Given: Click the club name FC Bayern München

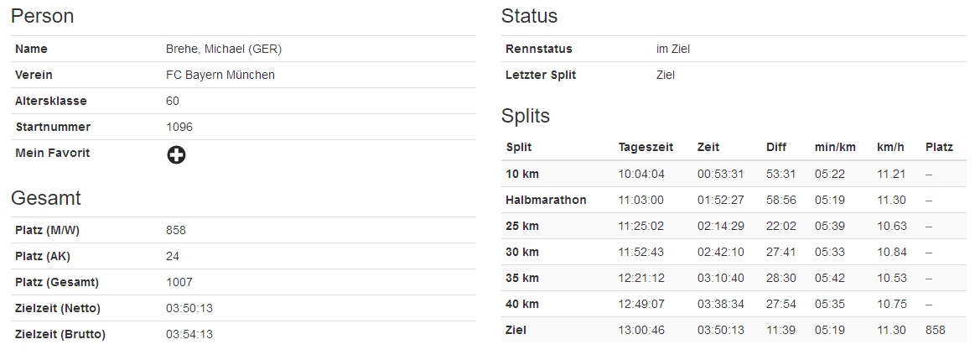Looking at the screenshot, I should coord(220,75).
